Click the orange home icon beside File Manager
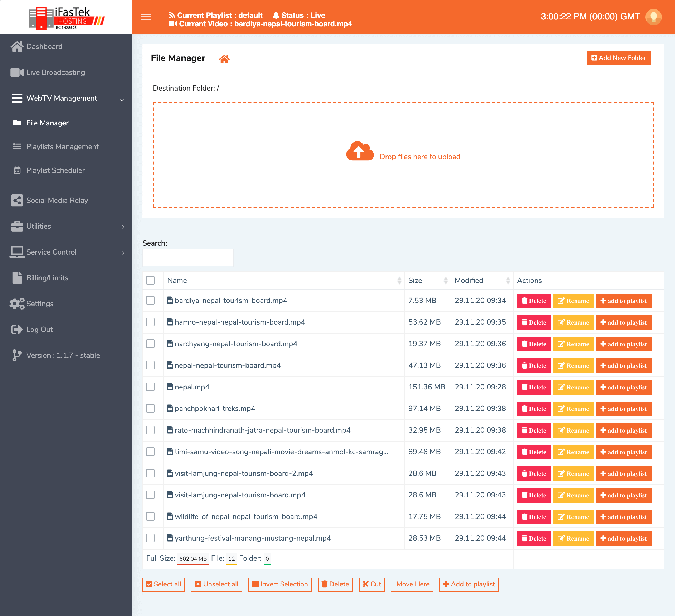Image resolution: width=675 pixels, height=616 pixels. (x=224, y=59)
